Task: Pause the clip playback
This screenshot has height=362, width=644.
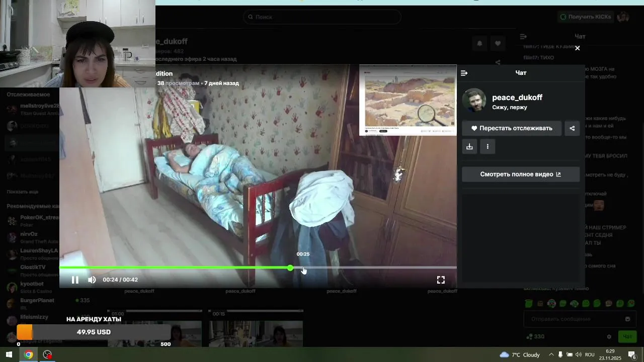Action: (x=75, y=280)
